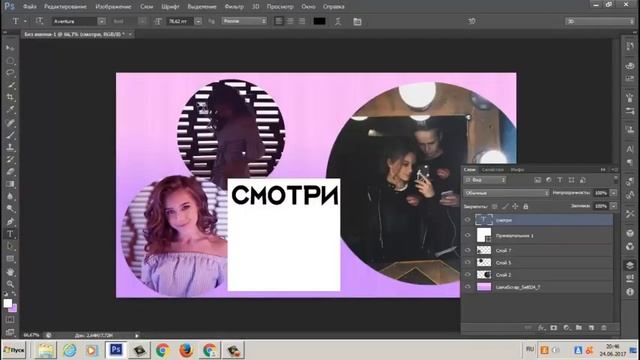Select the Lasso tool
Image resolution: width=640 pixels, height=360 pixels.
click(x=10, y=73)
